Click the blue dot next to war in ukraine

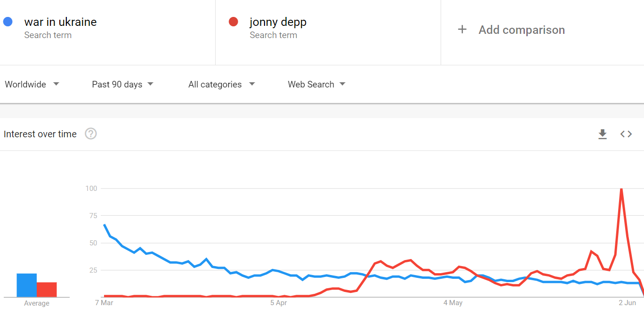[x=8, y=22]
